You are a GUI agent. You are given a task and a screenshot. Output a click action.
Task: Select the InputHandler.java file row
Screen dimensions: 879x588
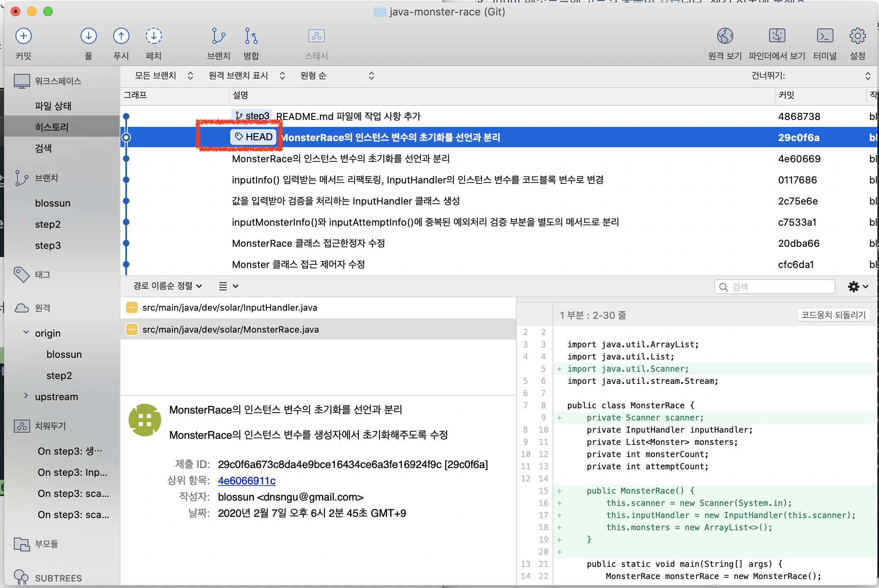[x=230, y=307]
